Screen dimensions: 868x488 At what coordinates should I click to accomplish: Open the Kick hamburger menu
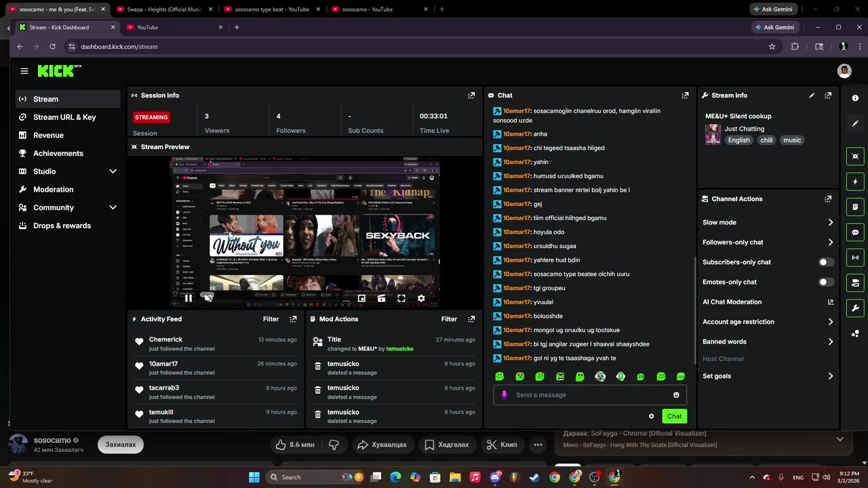(24, 71)
